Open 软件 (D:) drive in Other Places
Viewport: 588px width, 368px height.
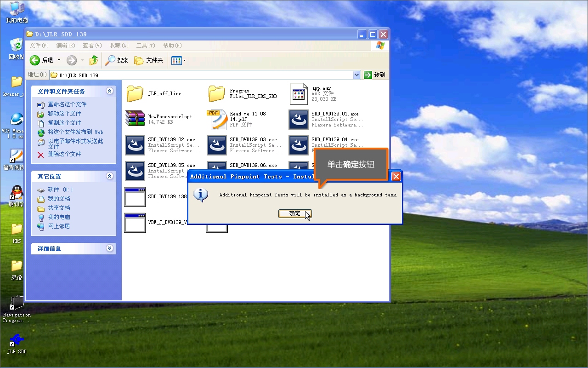tap(60, 190)
